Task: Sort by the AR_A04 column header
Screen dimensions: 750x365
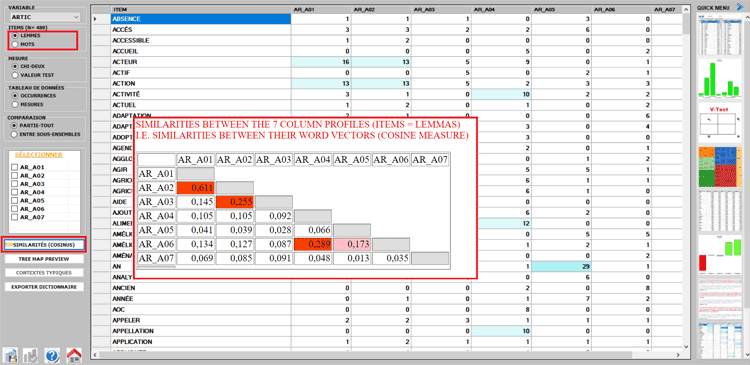Action: click(x=501, y=9)
